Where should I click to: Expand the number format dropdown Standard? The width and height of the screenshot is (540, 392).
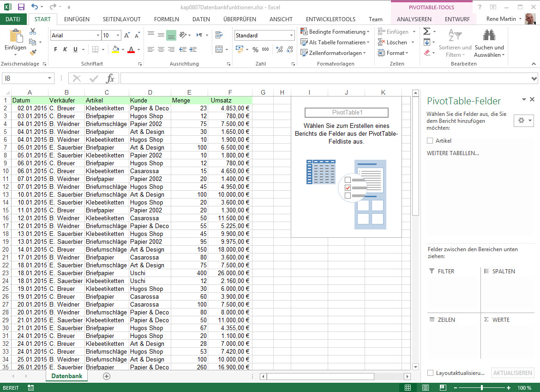pyautogui.click(x=291, y=36)
